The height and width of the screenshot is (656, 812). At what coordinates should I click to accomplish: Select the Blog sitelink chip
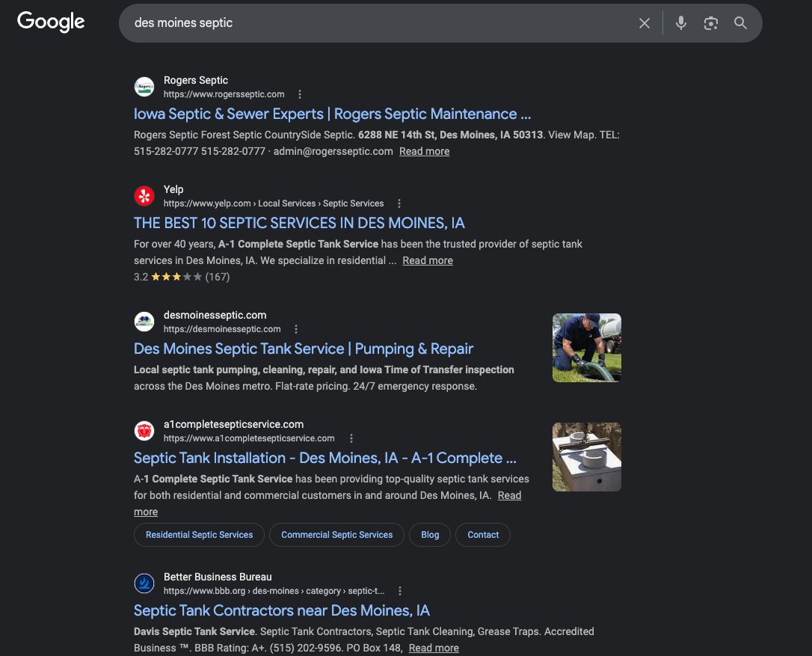pos(430,535)
